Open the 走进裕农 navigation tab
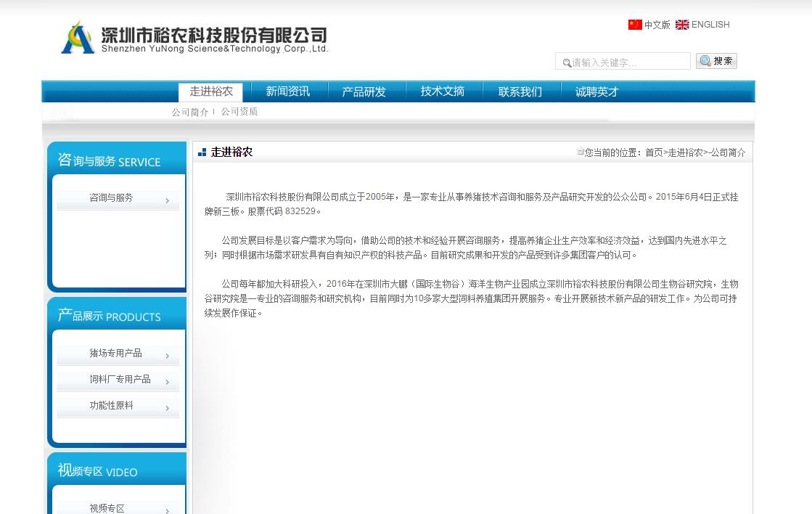812x514 pixels. pos(211,91)
